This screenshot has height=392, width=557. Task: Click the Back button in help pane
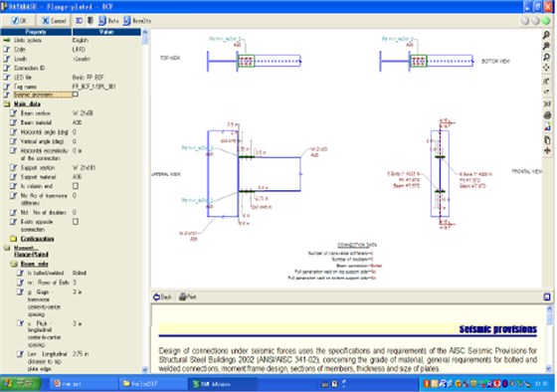pos(163,296)
